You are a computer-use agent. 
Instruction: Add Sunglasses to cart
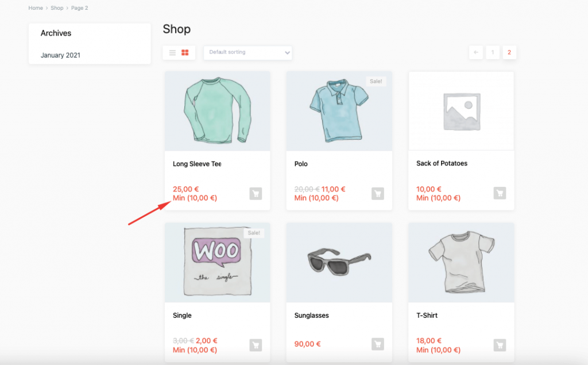[377, 344]
